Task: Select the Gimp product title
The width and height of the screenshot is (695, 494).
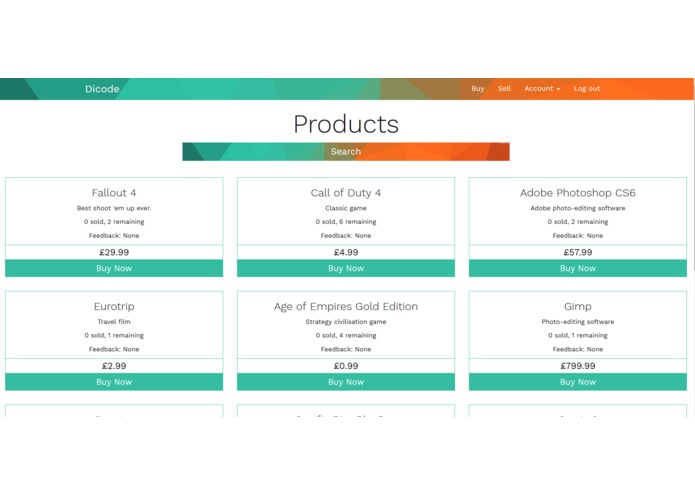Action: [x=578, y=307]
